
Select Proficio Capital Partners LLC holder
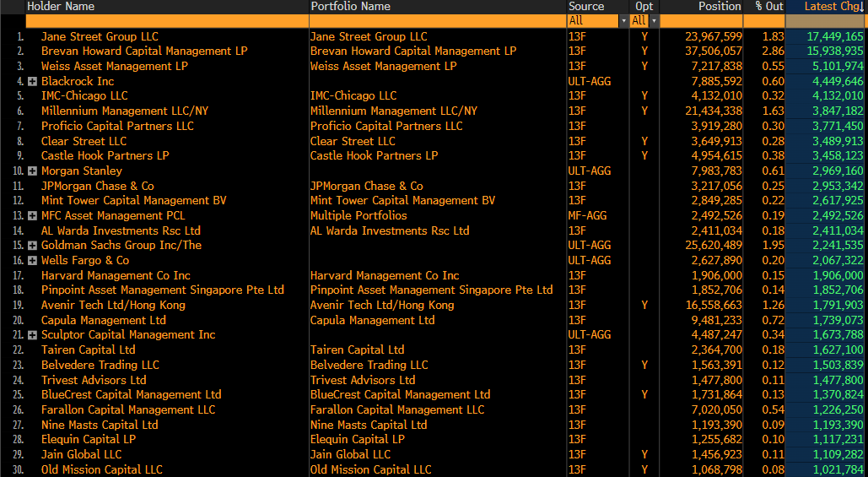point(117,127)
